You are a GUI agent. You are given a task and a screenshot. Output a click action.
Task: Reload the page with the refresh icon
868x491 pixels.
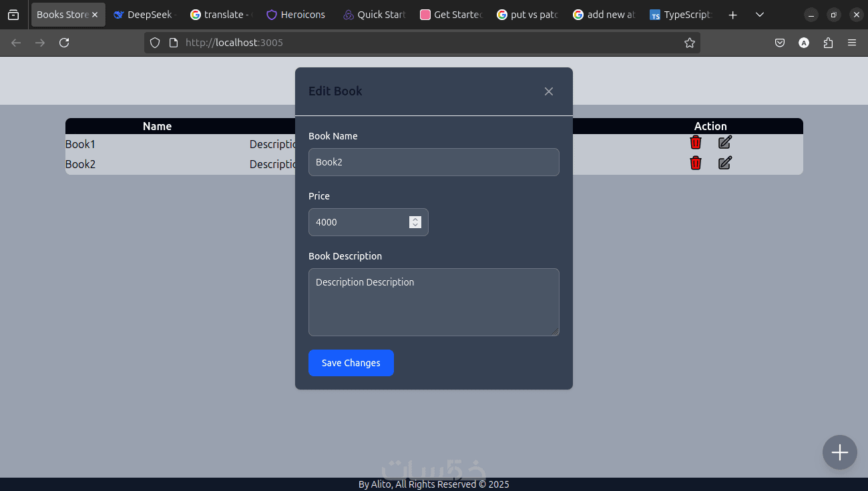tap(64, 43)
